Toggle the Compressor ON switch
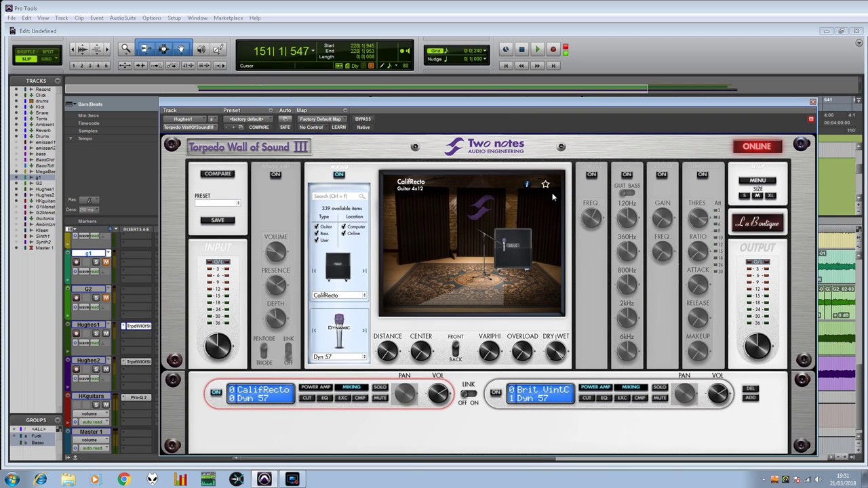The width and height of the screenshot is (868, 488). 702,174
